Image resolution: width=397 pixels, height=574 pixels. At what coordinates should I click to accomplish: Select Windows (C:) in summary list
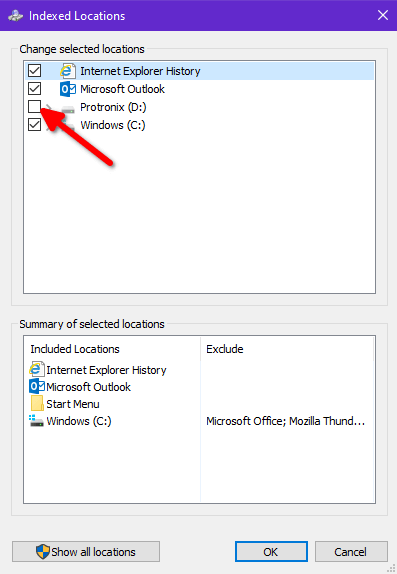[79, 421]
